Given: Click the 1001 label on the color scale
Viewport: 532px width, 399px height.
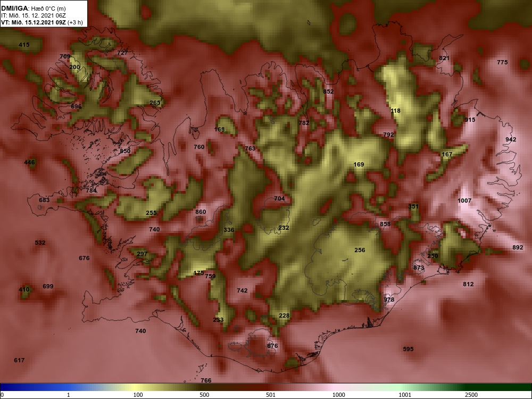Looking at the screenshot, I should (x=405, y=395).
